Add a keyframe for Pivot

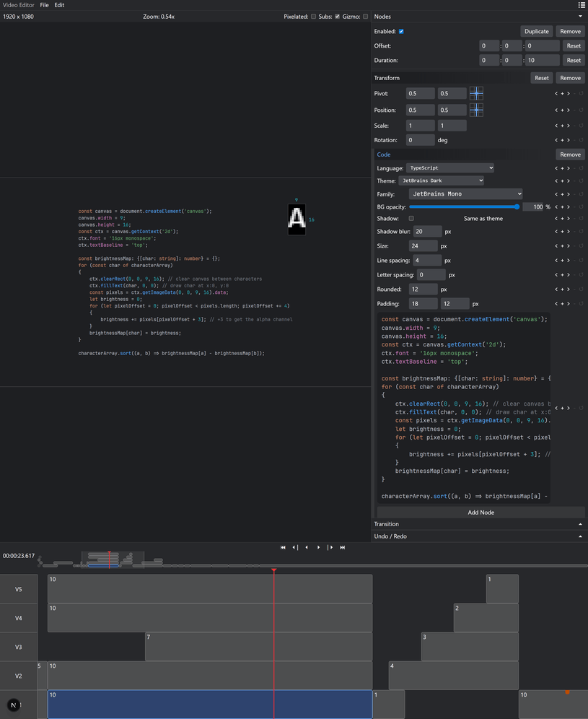(x=562, y=94)
